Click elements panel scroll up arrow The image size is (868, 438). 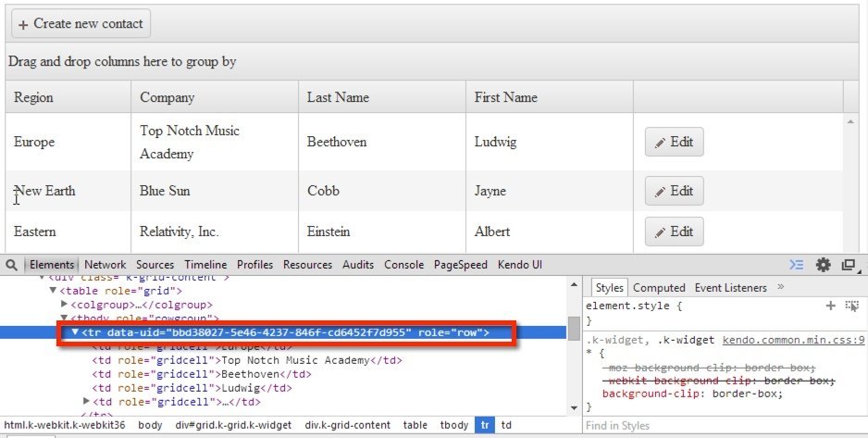tap(574, 284)
